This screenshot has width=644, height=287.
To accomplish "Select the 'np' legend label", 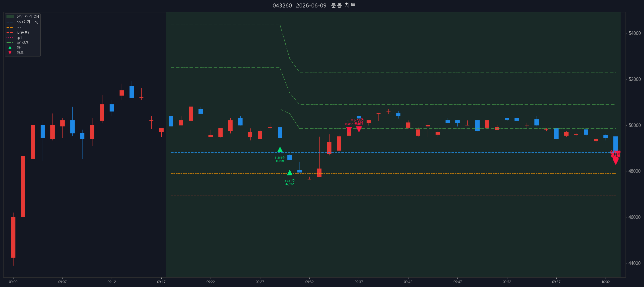I will click(x=18, y=27).
